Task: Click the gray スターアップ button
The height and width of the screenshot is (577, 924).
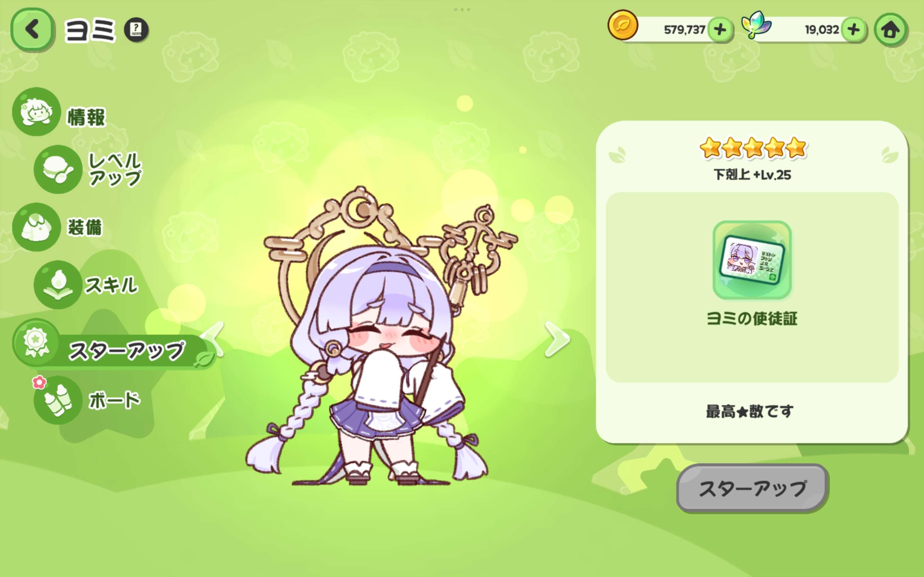Action: 752,488
